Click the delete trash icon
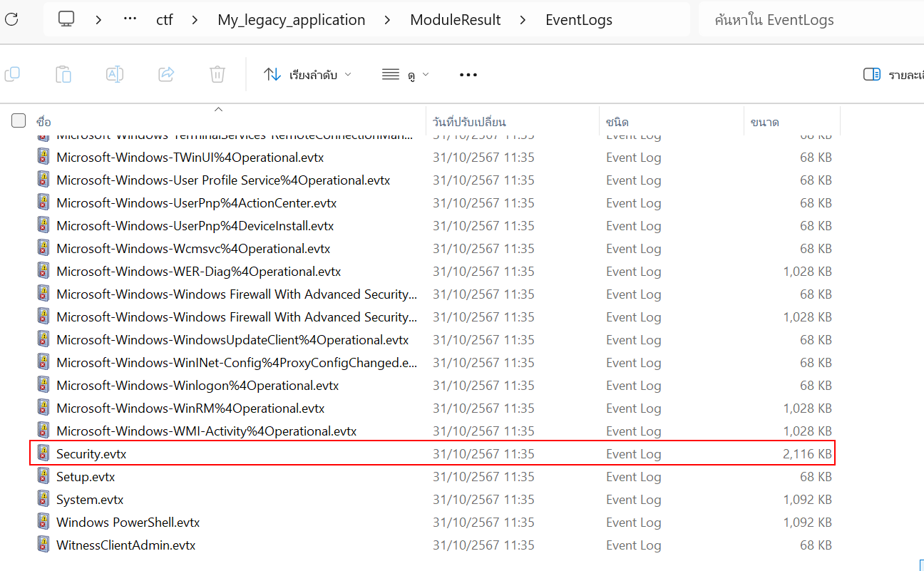 click(x=217, y=74)
